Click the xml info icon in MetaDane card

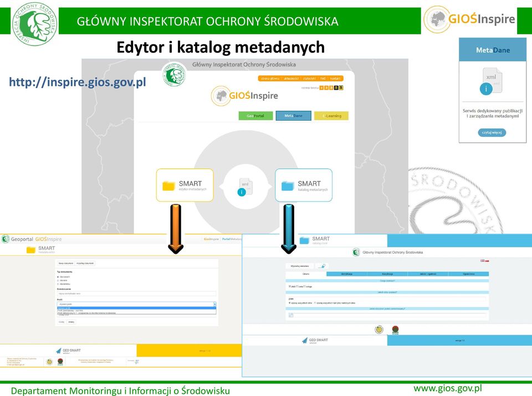(490, 82)
